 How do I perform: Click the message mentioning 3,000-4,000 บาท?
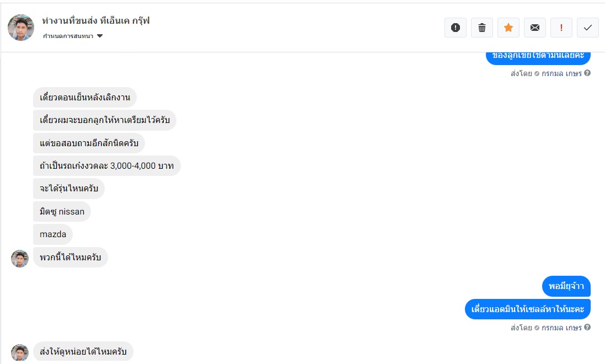pos(107,166)
